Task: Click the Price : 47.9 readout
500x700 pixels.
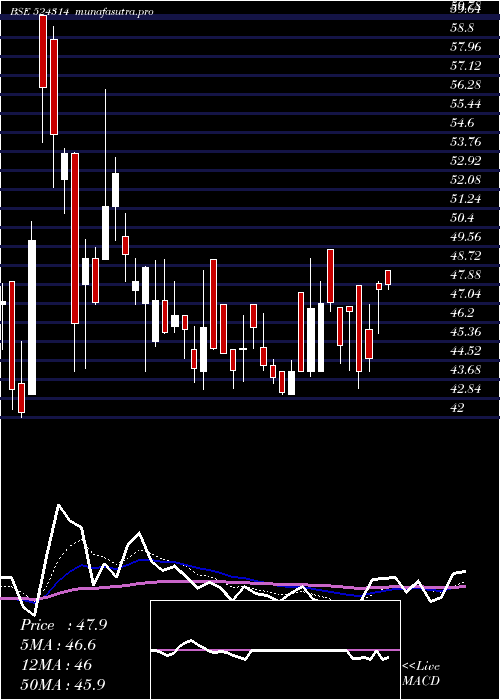Action: pyautogui.click(x=63, y=625)
